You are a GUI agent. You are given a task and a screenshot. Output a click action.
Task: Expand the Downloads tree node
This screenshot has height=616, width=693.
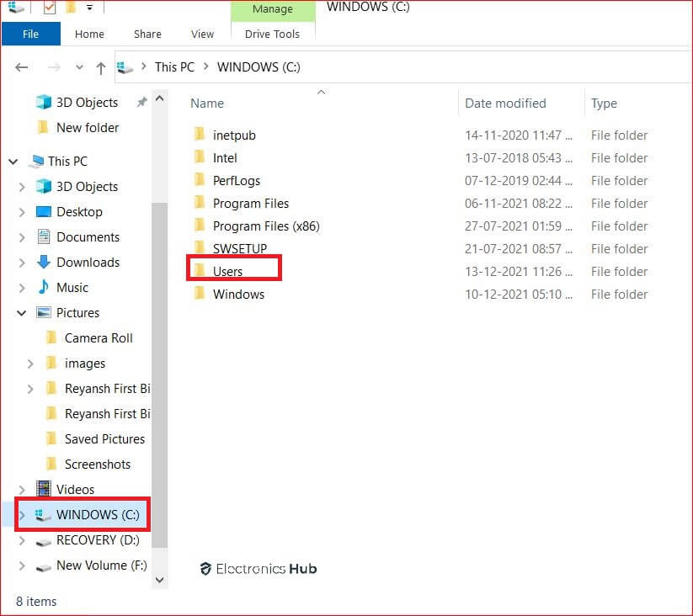pyautogui.click(x=21, y=263)
